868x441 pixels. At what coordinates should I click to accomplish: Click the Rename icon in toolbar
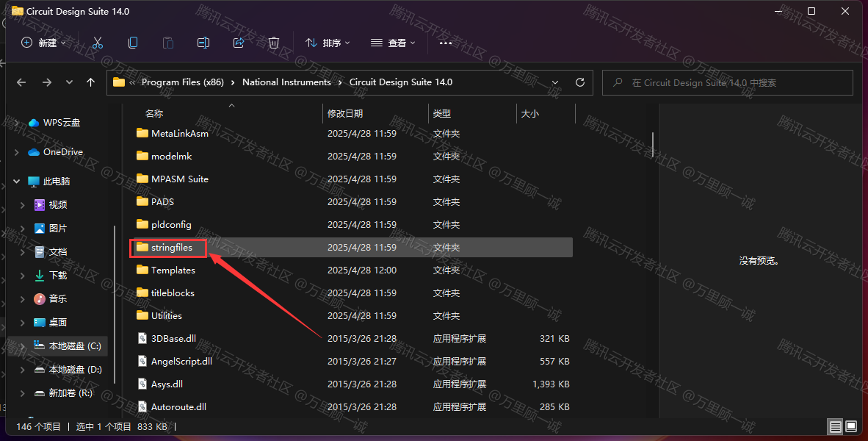coord(203,43)
